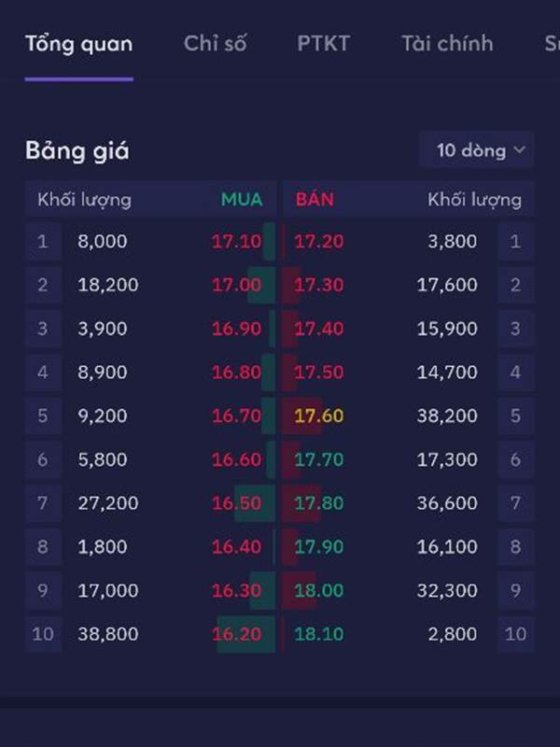Viewport: 560px width, 747px height.
Task: Tap sell volume 38,200 in row 5
Action: [447, 416]
